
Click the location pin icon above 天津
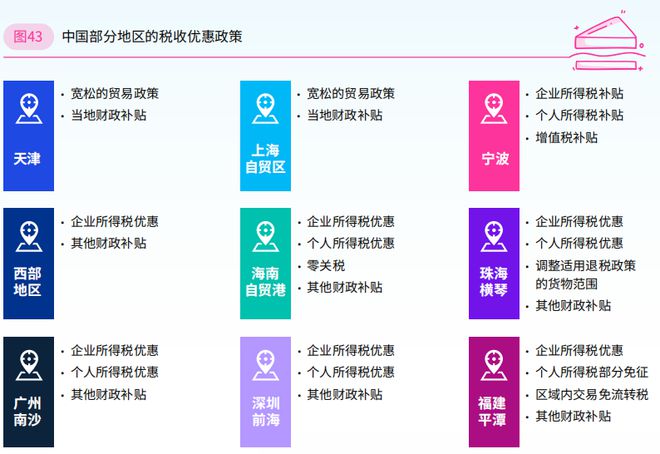click(29, 109)
